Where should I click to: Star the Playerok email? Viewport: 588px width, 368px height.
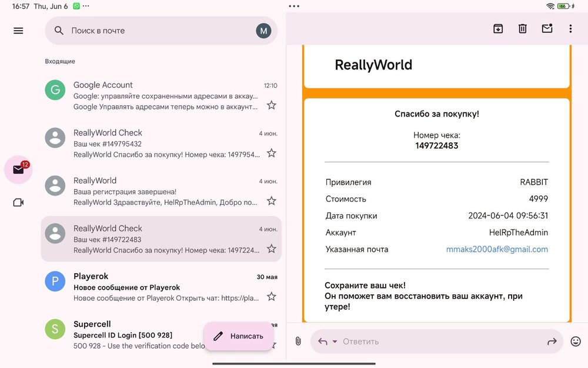(272, 297)
